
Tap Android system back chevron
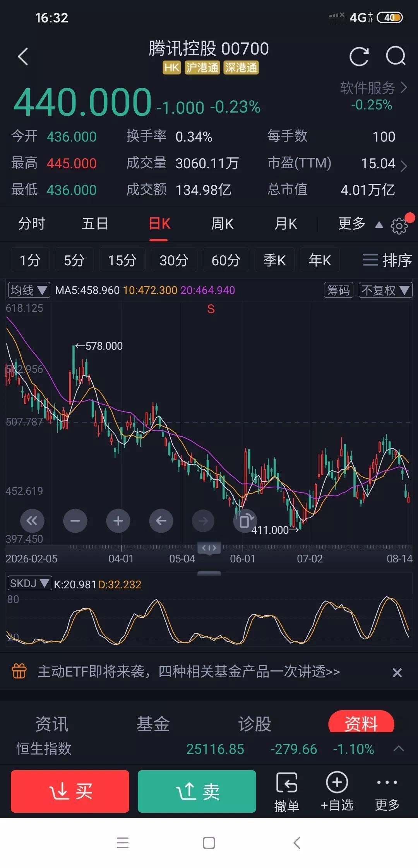pyautogui.click(x=297, y=843)
